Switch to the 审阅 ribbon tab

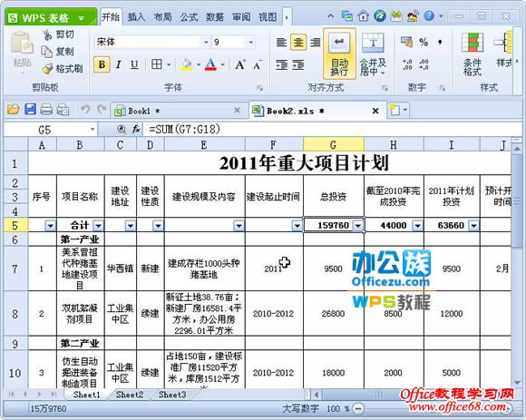pos(241,16)
